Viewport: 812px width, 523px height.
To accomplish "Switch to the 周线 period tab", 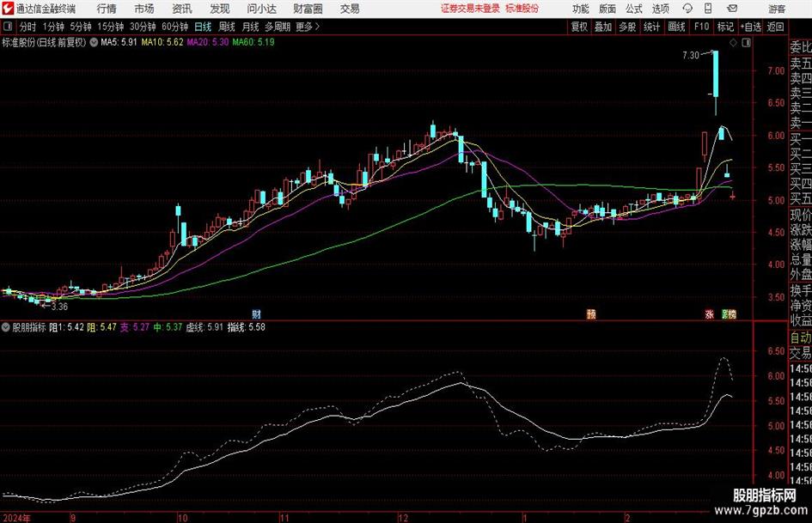I will coord(227,27).
